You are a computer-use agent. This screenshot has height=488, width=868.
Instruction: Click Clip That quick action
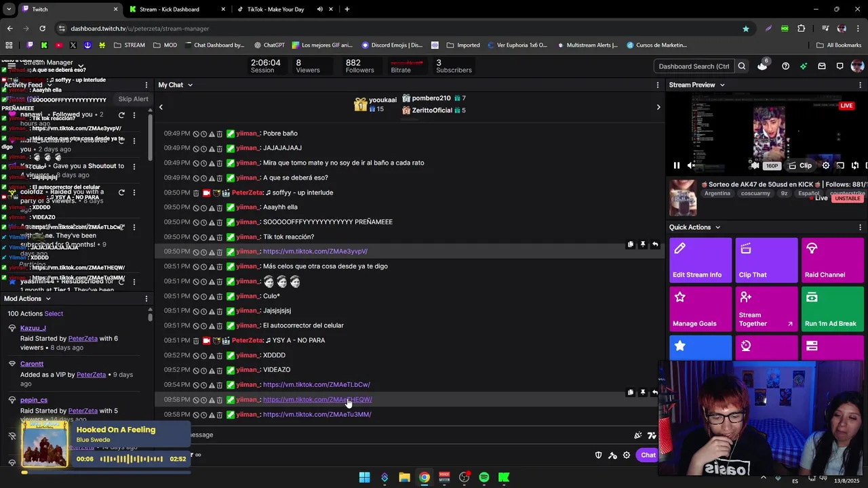766,260
